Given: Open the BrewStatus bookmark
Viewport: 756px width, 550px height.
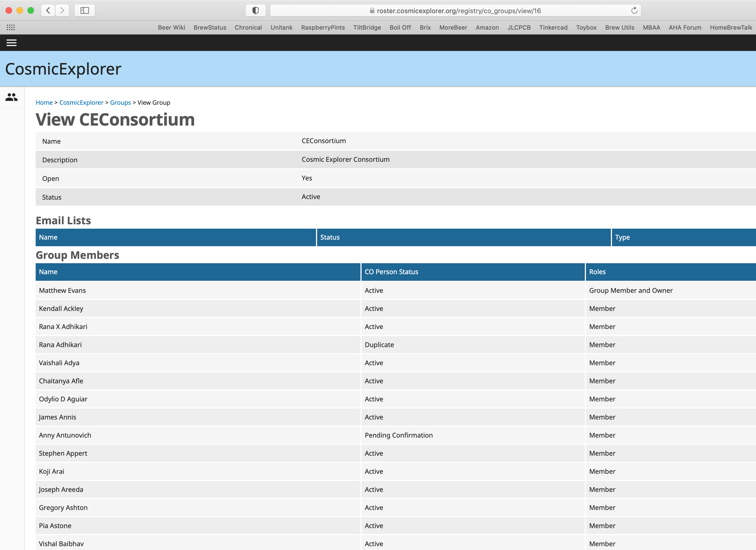Looking at the screenshot, I should click(210, 27).
